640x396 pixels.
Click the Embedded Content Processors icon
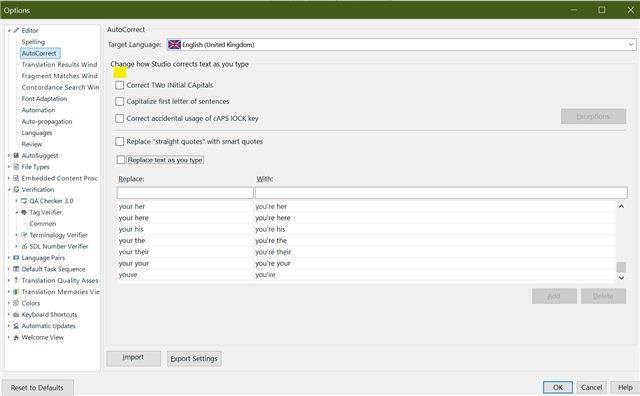(16, 178)
